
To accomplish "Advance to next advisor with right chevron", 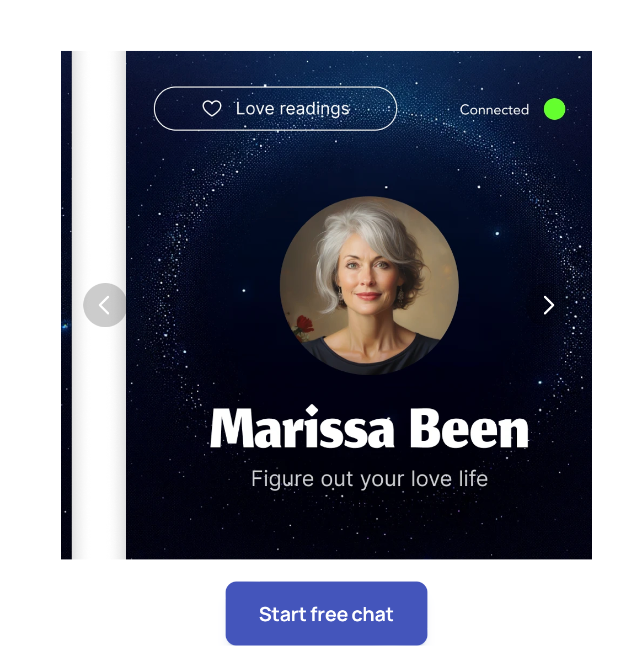I will (x=548, y=305).
